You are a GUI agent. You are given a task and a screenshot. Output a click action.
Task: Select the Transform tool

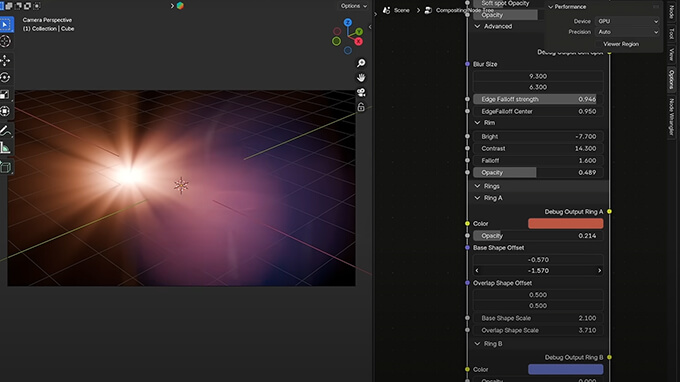pyautogui.click(x=6, y=111)
